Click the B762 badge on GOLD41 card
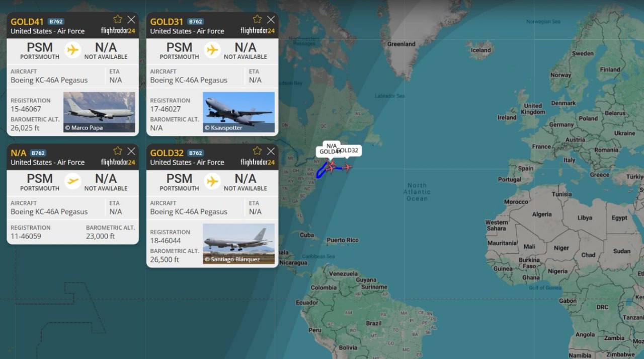644x359 pixels. (54, 22)
